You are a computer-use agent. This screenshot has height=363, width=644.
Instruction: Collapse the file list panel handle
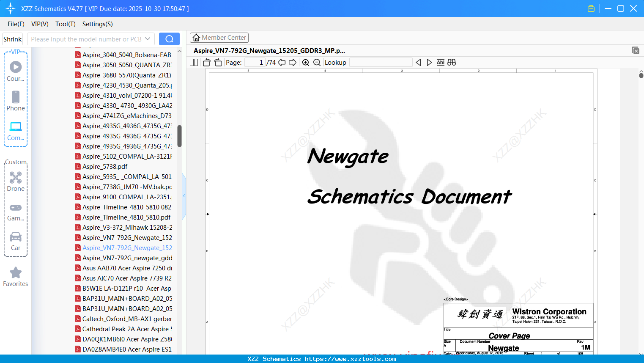pyautogui.click(x=184, y=196)
